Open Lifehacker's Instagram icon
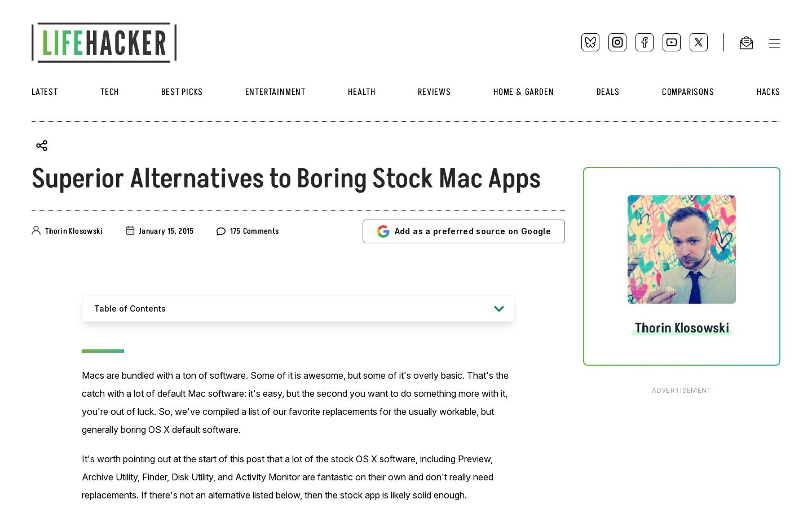Screen dimensions: 812x508 pos(617,42)
